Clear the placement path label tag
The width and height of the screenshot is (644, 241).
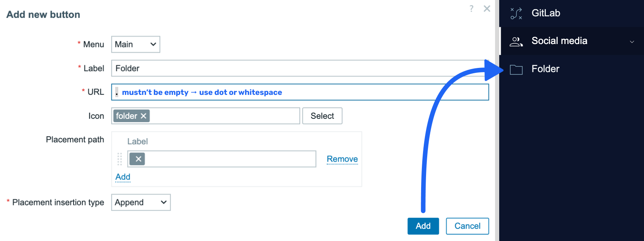(x=138, y=159)
